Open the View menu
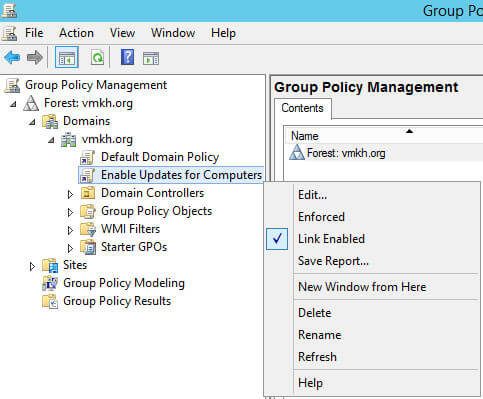 click(x=122, y=33)
